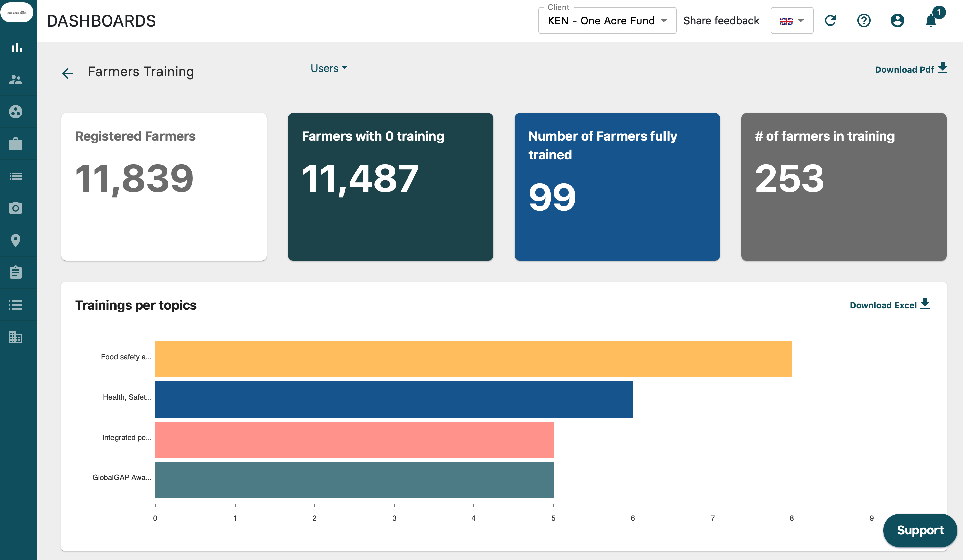Click the user account profile icon

897,20
